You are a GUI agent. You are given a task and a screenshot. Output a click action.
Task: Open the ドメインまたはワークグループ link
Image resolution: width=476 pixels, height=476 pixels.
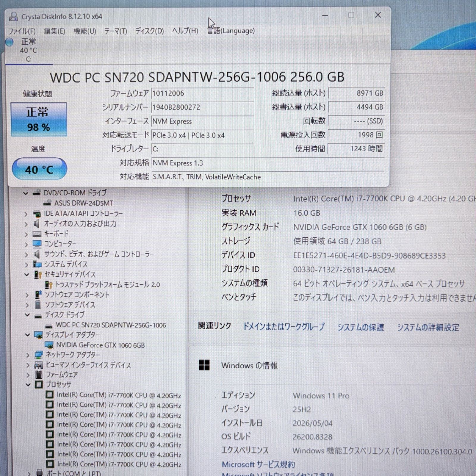pos(284,327)
